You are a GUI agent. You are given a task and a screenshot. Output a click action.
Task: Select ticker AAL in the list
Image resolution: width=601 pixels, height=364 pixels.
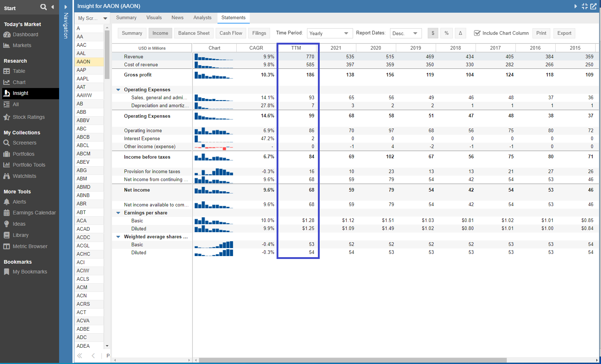tap(89, 53)
